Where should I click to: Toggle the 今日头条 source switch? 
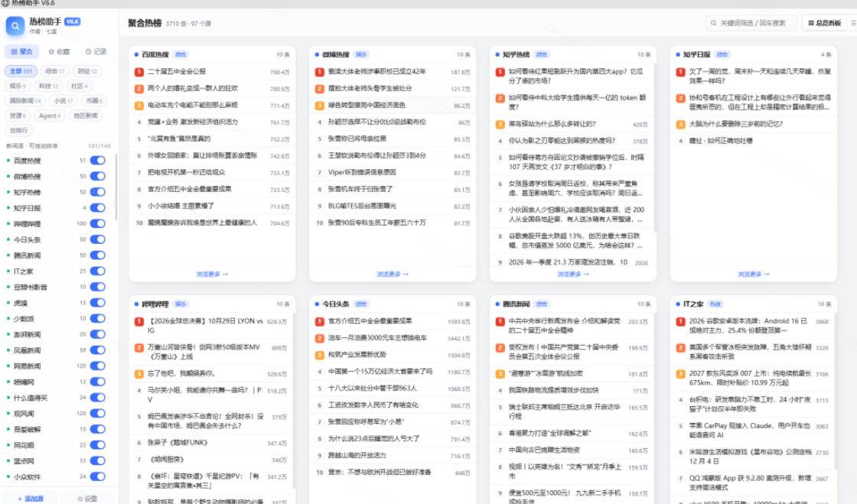(98, 239)
